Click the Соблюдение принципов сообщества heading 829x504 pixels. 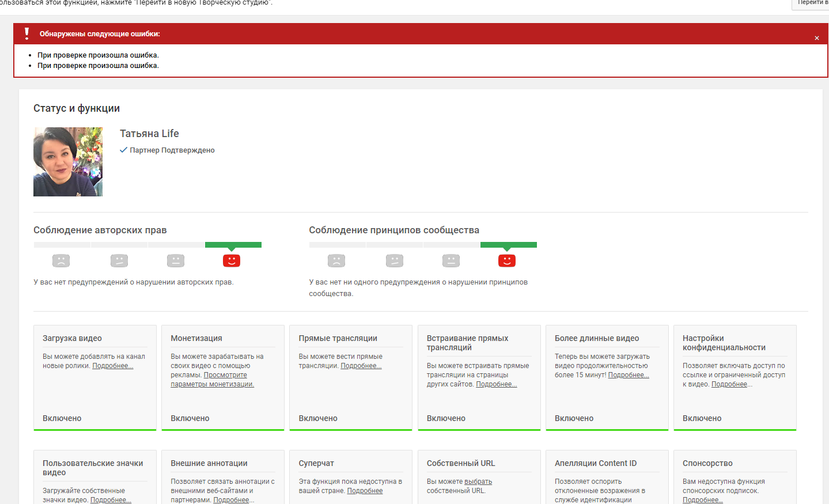394,230
